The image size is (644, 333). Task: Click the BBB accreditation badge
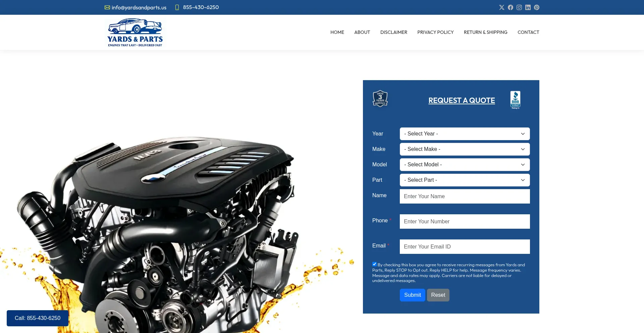515,100
